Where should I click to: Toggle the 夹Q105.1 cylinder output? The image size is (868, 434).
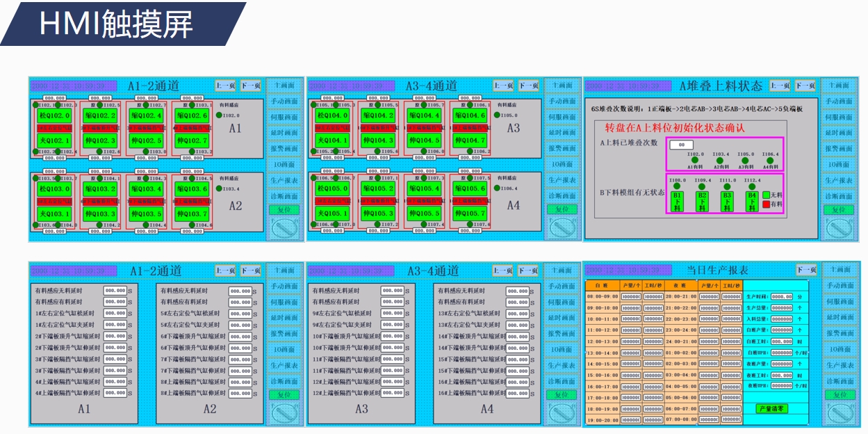[332, 214]
